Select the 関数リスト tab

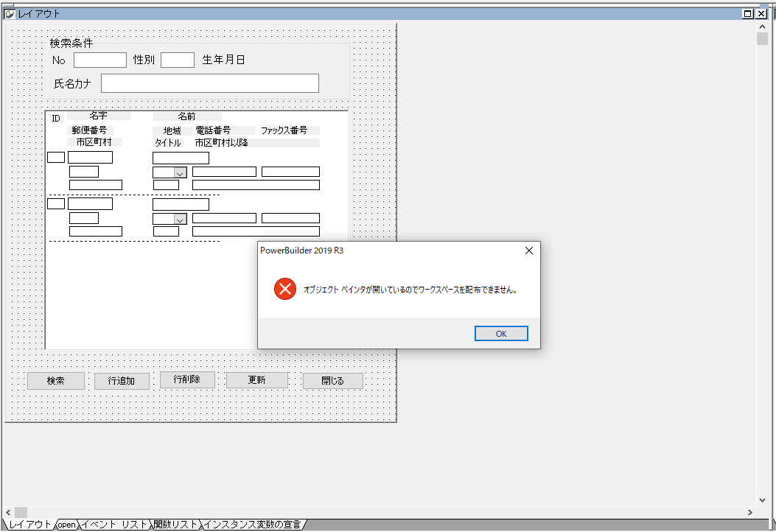point(175,525)
